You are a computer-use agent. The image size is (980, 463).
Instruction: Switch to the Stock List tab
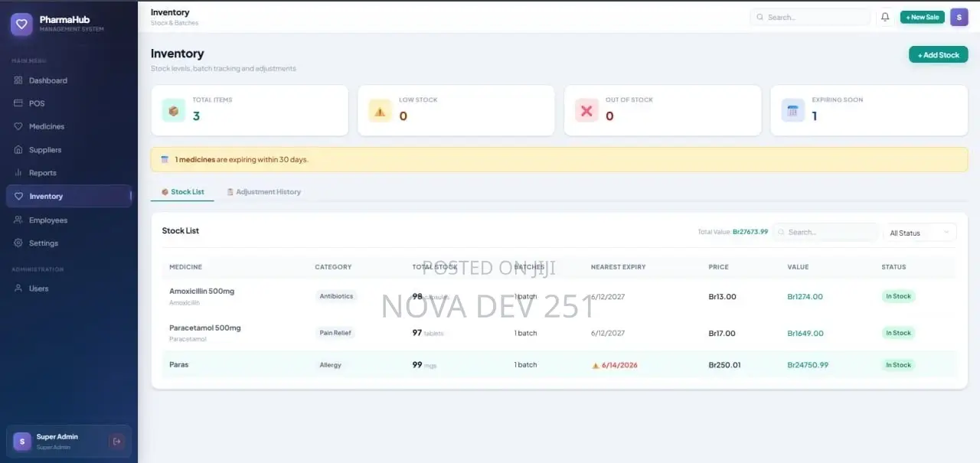tap(182, 192)
